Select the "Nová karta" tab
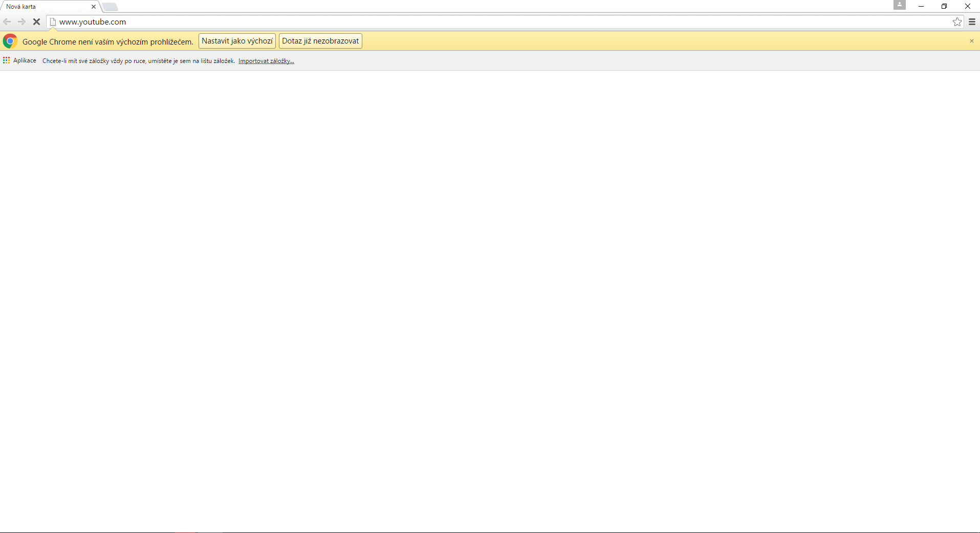 pos(46,6)
